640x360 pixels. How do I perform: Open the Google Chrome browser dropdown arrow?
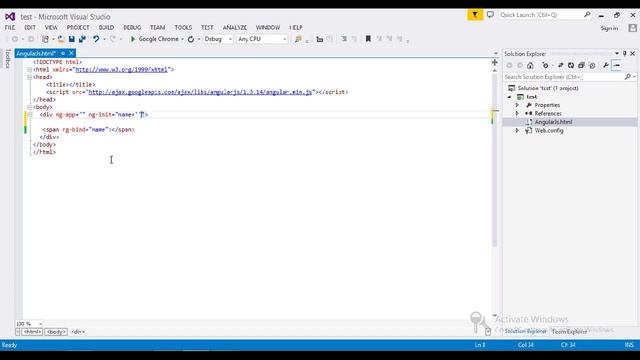click(182, 39)
